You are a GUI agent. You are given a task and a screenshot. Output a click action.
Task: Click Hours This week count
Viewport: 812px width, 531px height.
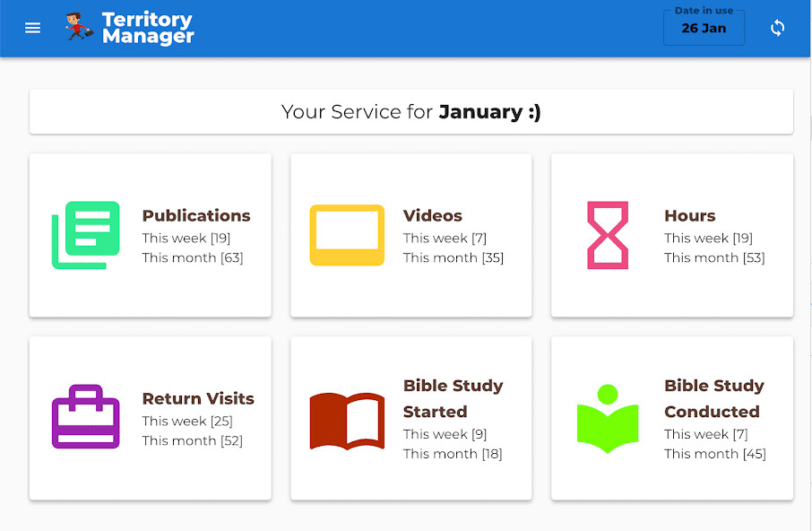(x=708, y=239)
